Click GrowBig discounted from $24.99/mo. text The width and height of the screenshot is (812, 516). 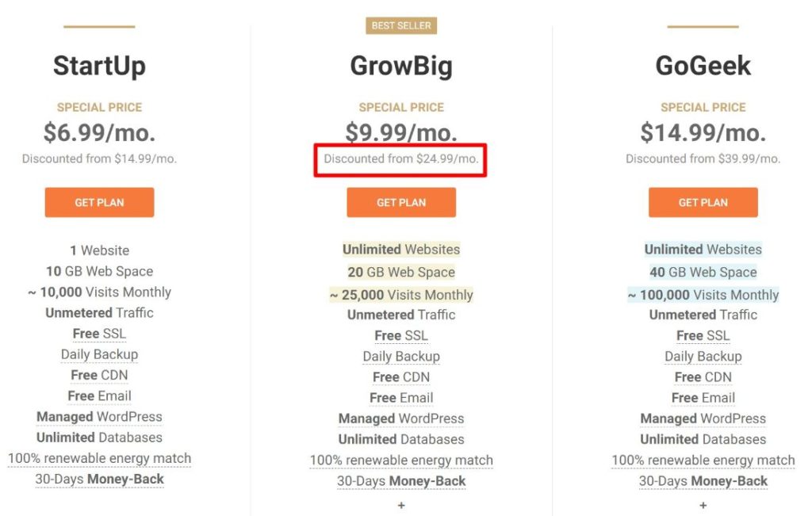coord(400,159)
